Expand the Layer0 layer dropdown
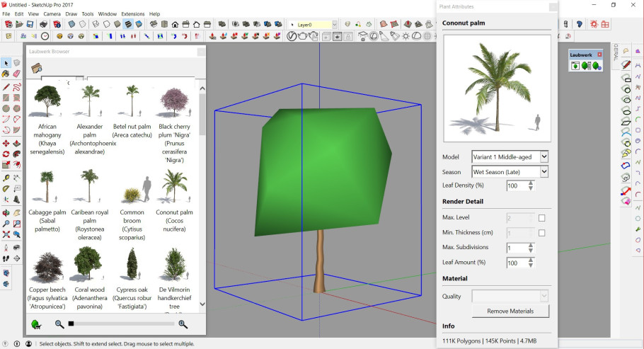The height and width of the screenshot is (349, 644). pos(334,25)
